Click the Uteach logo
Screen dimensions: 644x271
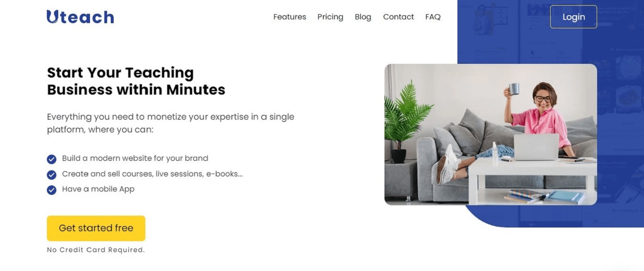(80, 17)
